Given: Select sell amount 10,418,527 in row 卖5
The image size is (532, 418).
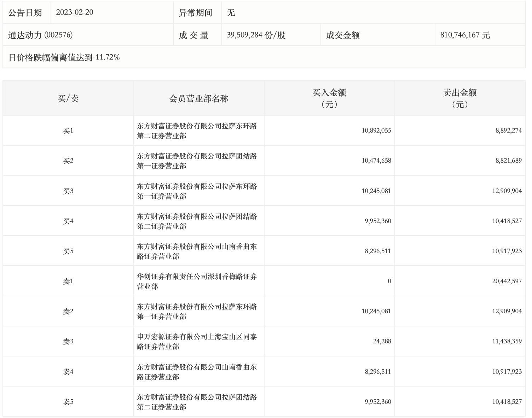Looking at the screenshot, I should click(x=507, y=402).
